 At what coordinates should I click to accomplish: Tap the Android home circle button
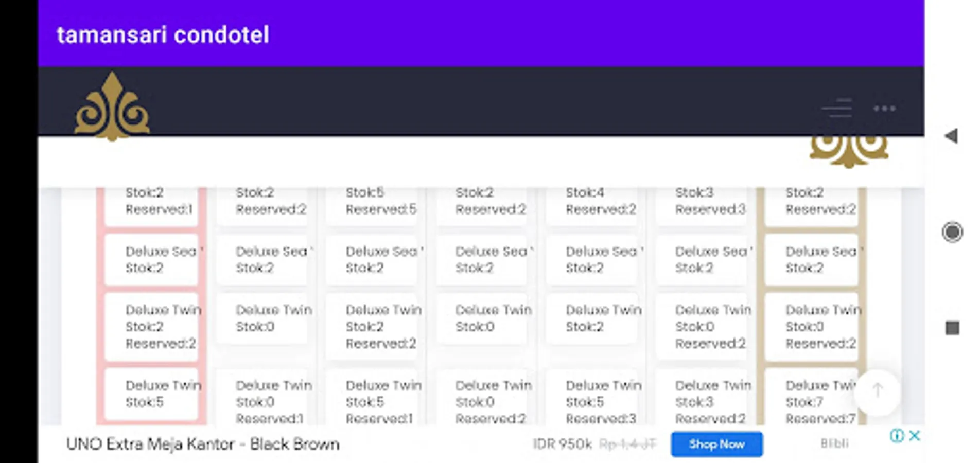point(952,232)
